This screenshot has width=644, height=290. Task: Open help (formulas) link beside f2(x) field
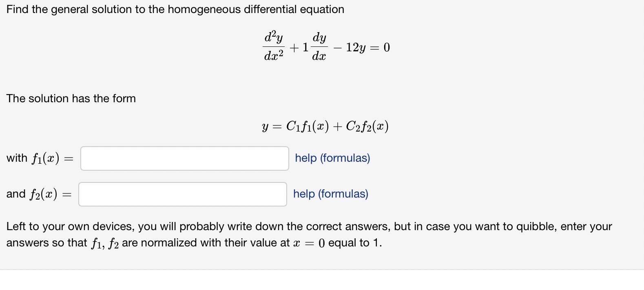331,194
